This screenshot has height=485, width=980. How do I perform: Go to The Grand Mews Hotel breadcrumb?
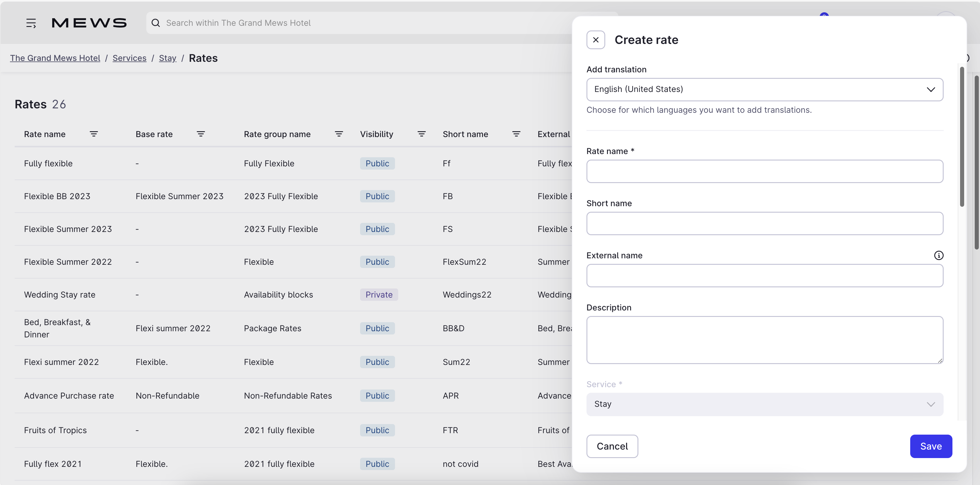(55, 58)
